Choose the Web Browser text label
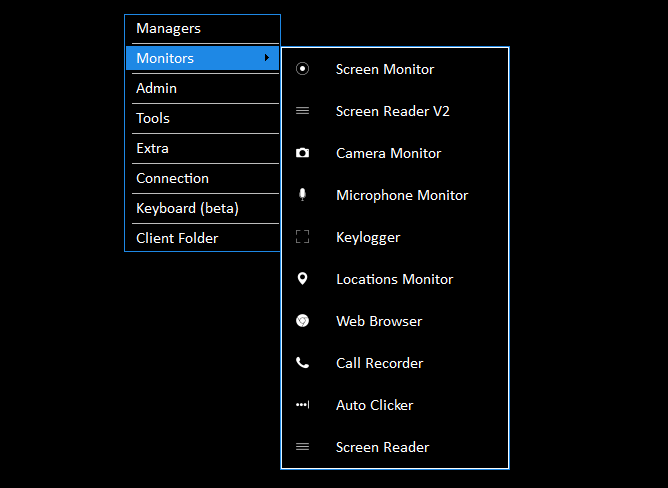This screenshot has width=668, height=488. (379, 321)
